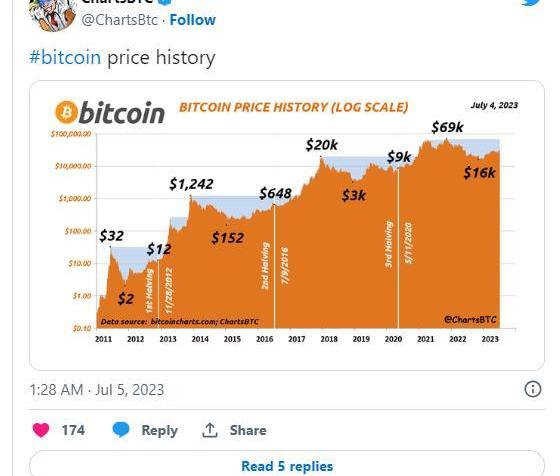Viewport: 560px width, 476px height.
Task: Read 5 replies to the tweet
Action: 287,466
